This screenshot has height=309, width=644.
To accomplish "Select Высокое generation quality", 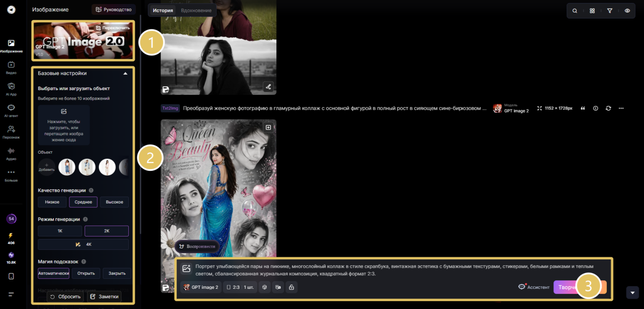I will coord(115,202).
